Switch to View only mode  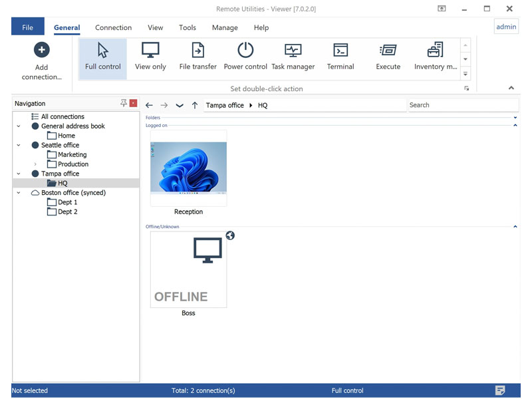pos(150,58)
